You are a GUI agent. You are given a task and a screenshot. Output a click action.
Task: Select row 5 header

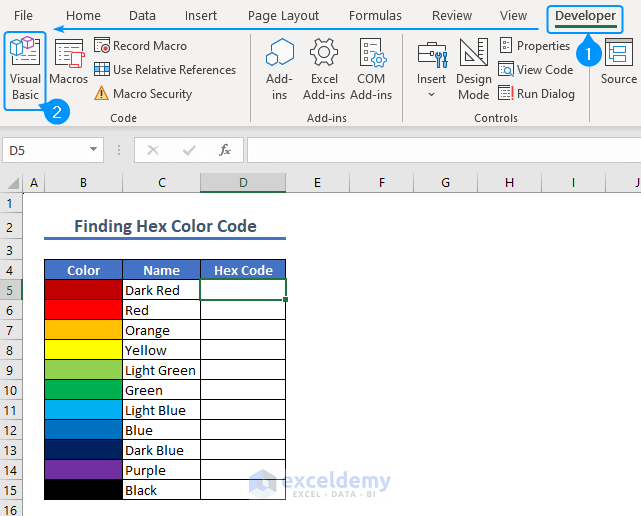click(10, 290)
